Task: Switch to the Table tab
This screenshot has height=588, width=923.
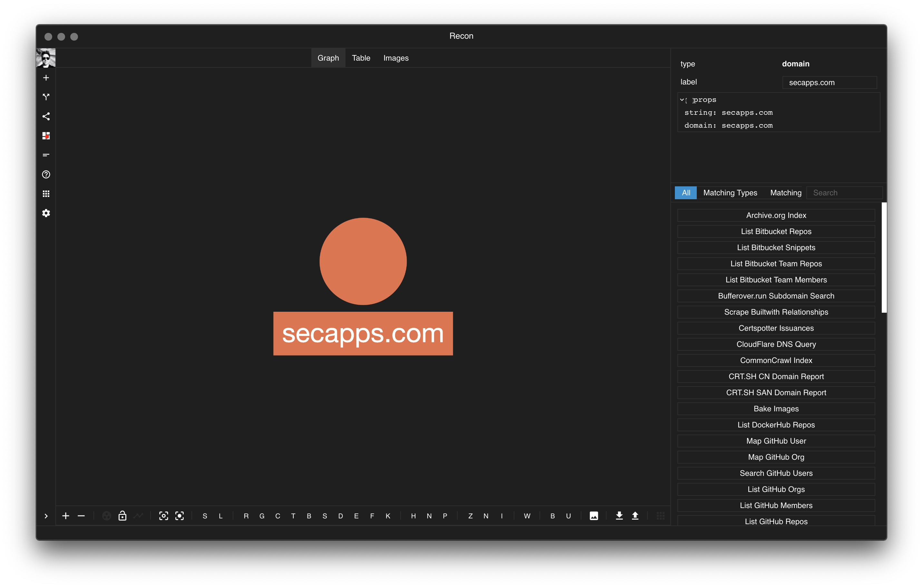Action: pyautogui.click(x=361, y=58)
